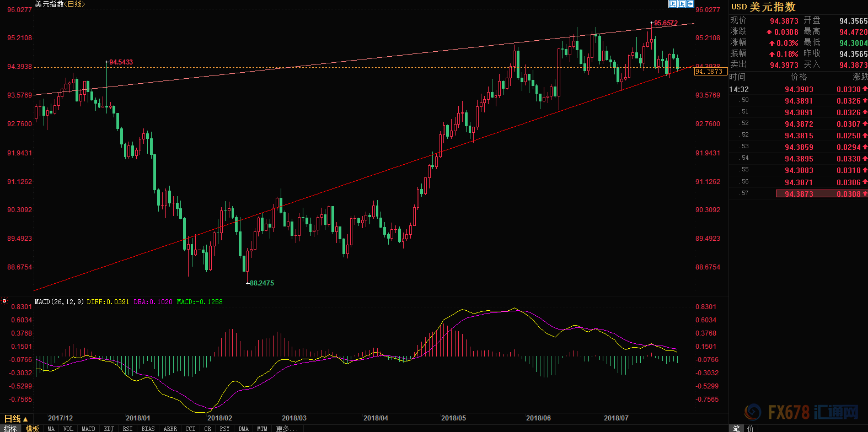Click the 涨跌 value 0.0308

786,32
